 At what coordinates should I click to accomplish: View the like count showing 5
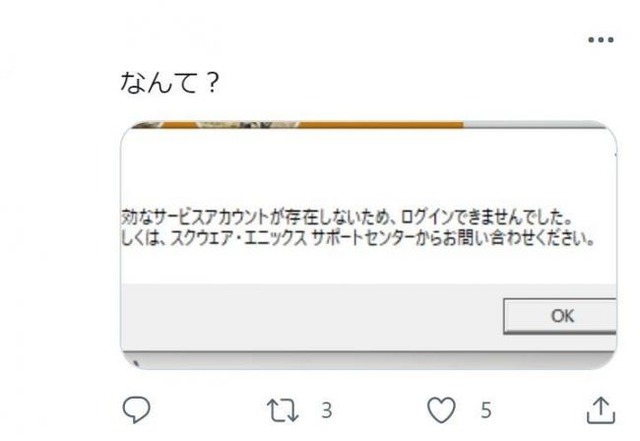coord(486,410)
